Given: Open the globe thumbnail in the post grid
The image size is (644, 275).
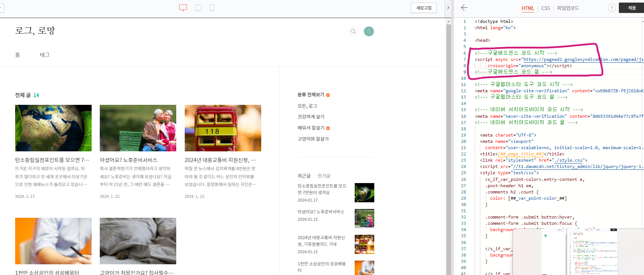Looking at the screenshot, I should pyautogui.click(x=53, y=128).
